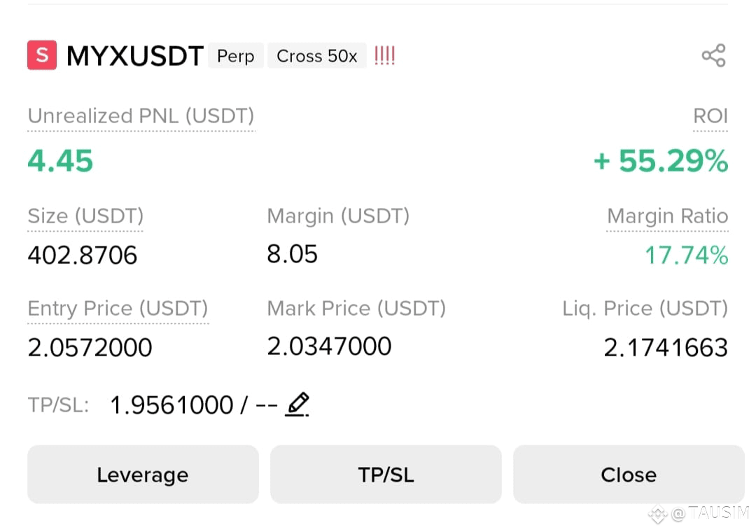Click the 2.1741663 liquidation price

coord(666,347)
